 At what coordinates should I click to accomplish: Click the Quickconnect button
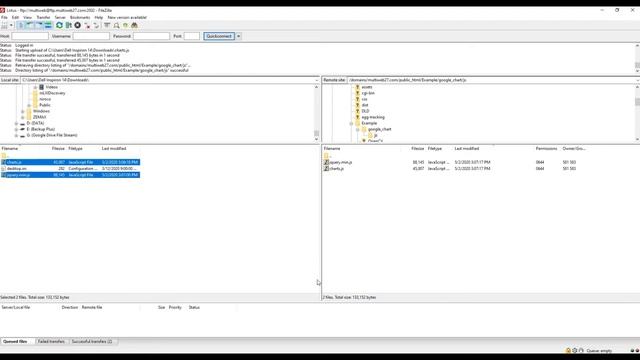click(x=219, y=36)
